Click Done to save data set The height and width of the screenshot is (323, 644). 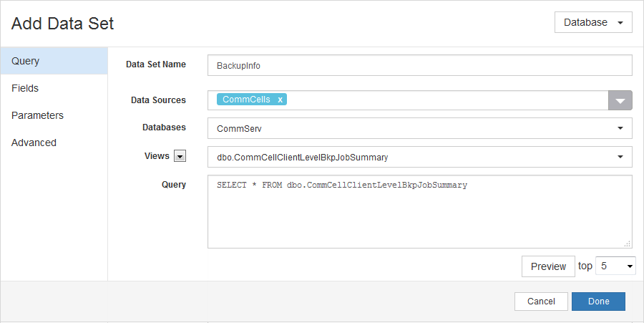[598, 302]
